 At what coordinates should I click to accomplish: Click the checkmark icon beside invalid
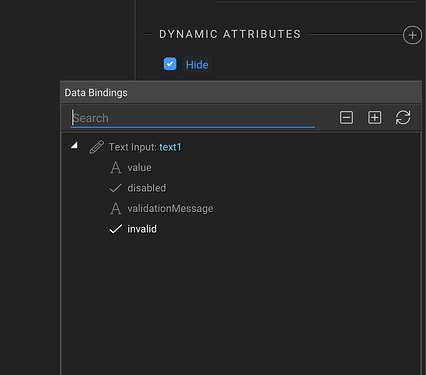point(116,229)
